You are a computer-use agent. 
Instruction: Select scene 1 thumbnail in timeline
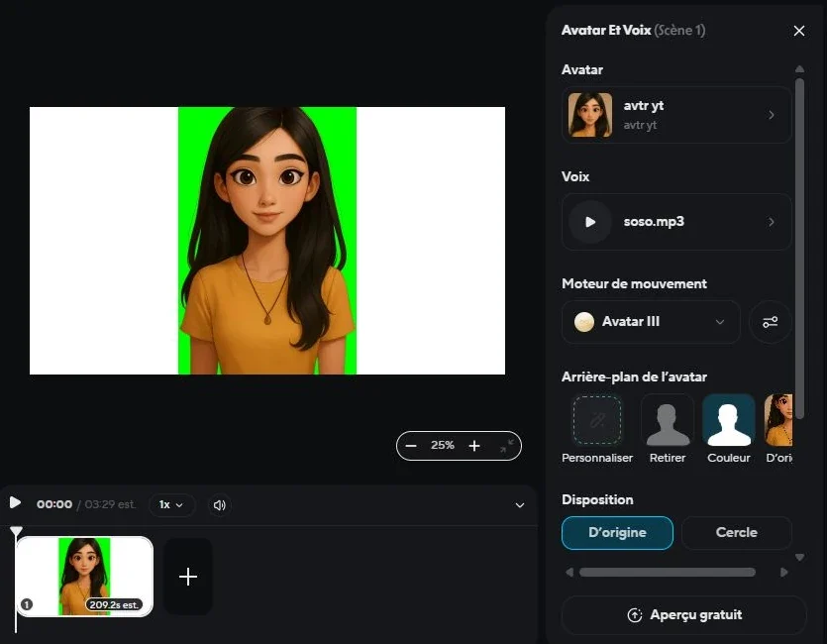tap(84, 577)
